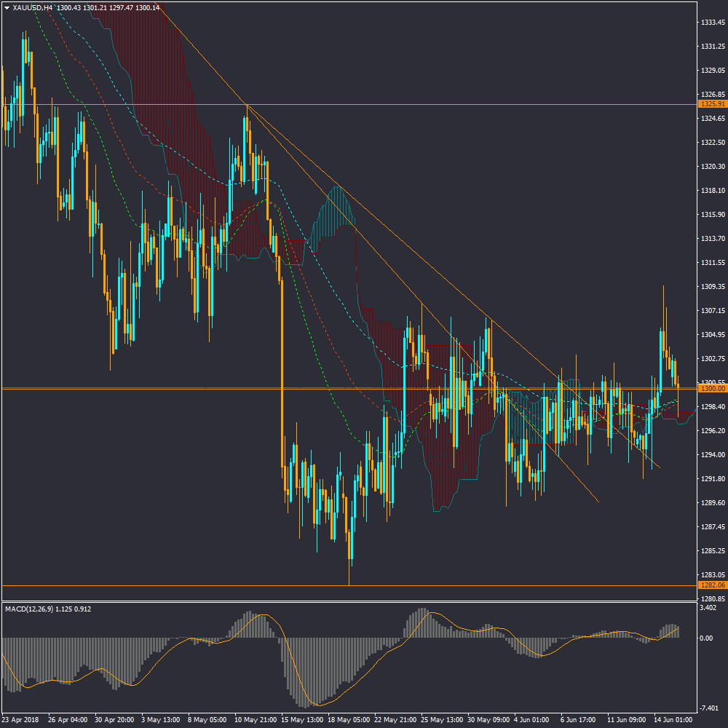Viewport: 728px width, 728px height.
Task: Select the 1325.91 price level tag
Action: click(711, 104)
